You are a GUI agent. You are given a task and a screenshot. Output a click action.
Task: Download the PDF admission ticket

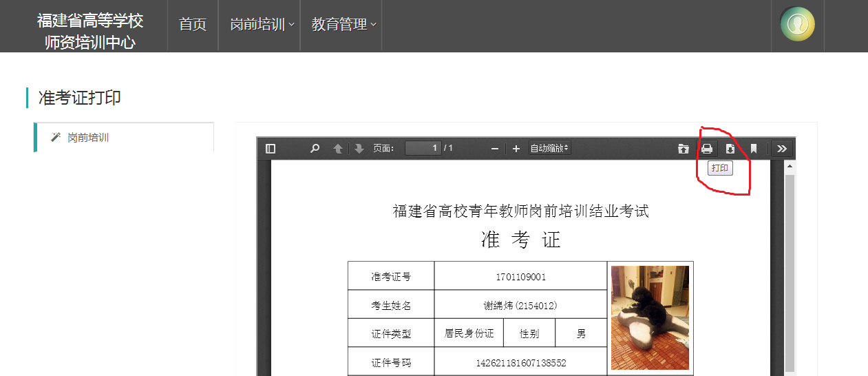(x=730, y=149)
